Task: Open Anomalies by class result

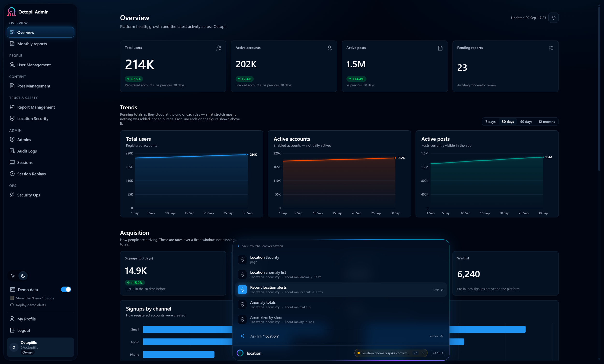Action: click(x=341, y=319)
